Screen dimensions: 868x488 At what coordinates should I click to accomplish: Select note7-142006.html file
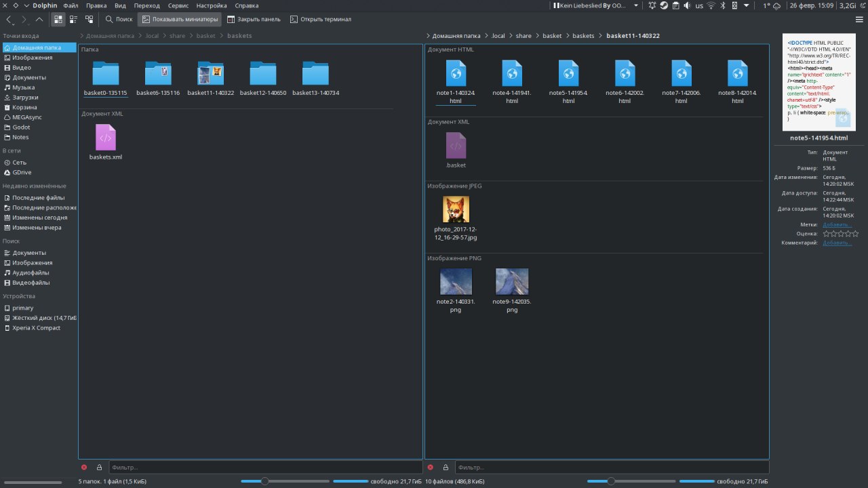[681, 82]
